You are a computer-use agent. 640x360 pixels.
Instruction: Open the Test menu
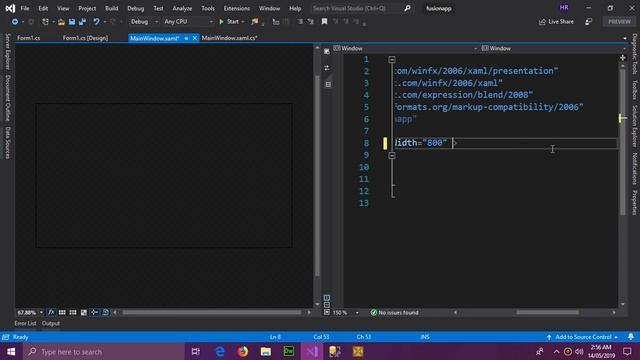pyautogui.click(x=158, y=8)
